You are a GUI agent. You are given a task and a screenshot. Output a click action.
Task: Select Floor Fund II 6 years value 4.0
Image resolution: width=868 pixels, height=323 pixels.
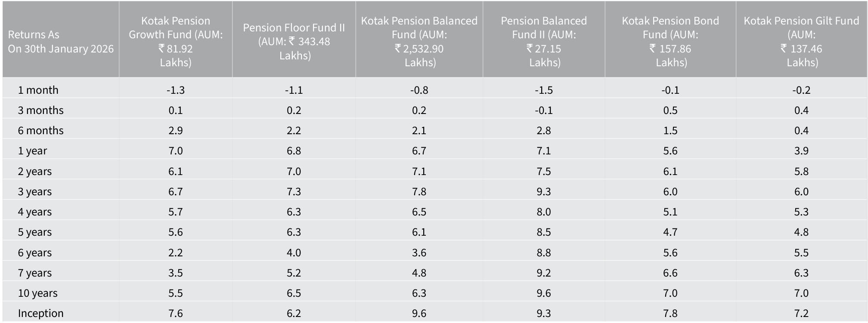[x=294, y=252]
